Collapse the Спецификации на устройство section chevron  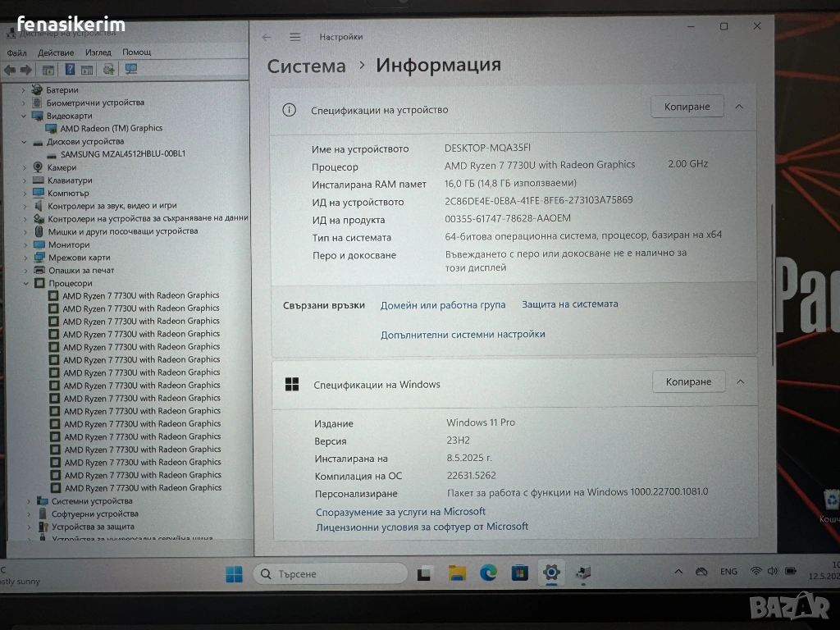(739, 107)
